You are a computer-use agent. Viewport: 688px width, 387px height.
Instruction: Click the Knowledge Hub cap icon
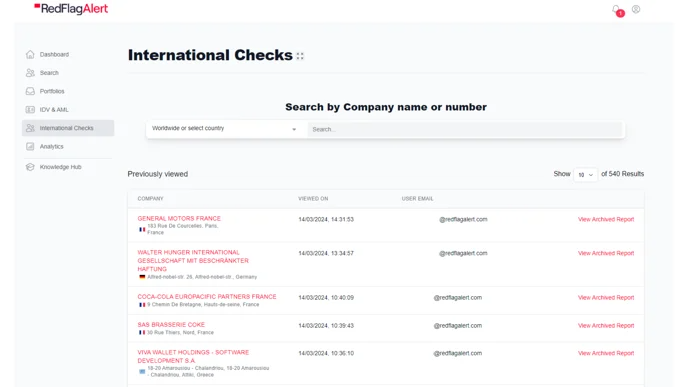pyautogui.click(x=30, y=167)
